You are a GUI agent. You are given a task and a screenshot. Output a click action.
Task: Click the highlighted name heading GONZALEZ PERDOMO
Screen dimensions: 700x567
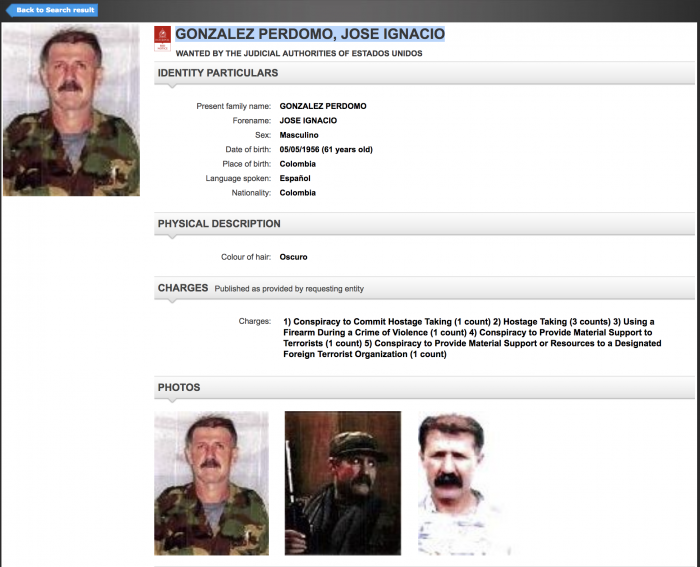309,34
